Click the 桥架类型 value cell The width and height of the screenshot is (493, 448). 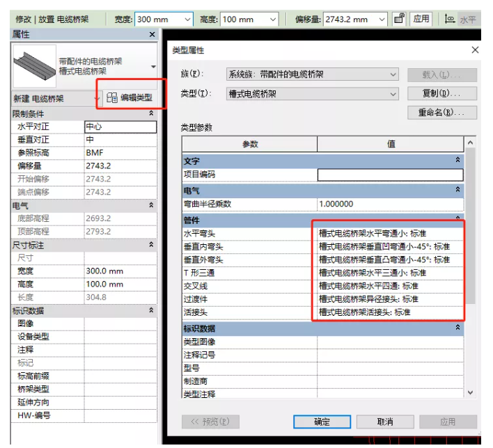click(120, 390)
